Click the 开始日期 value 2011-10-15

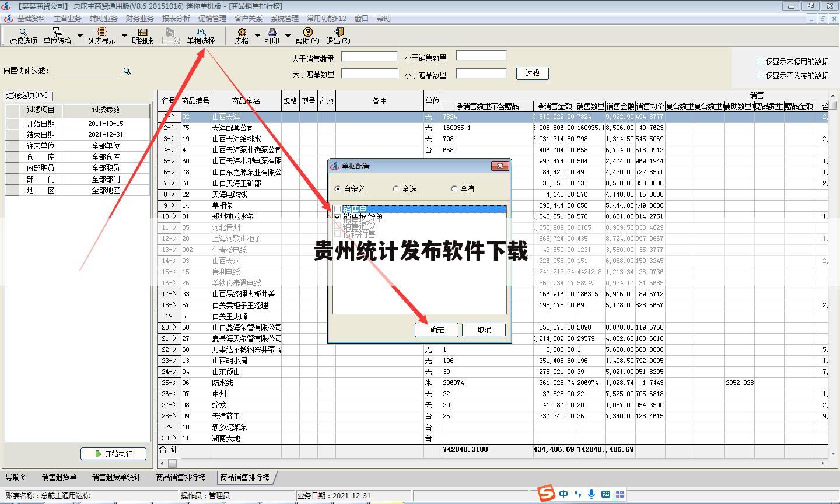pos(106,124)
